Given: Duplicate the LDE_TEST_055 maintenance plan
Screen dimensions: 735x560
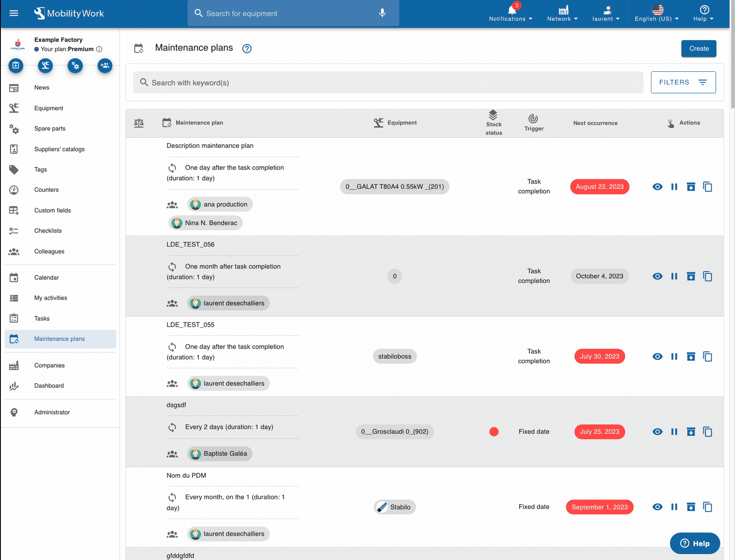Looking at the screenshot, I should [x=708, y=357].
